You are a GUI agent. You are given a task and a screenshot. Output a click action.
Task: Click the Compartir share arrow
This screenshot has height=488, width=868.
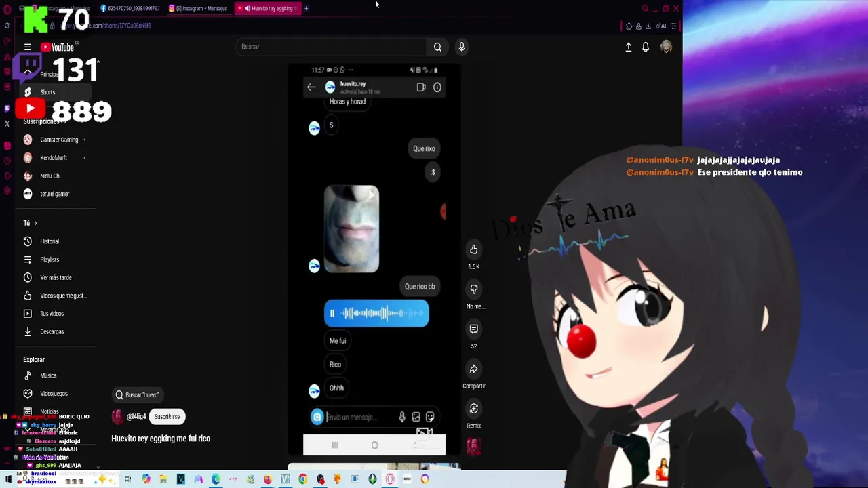(x=473, y=369)
